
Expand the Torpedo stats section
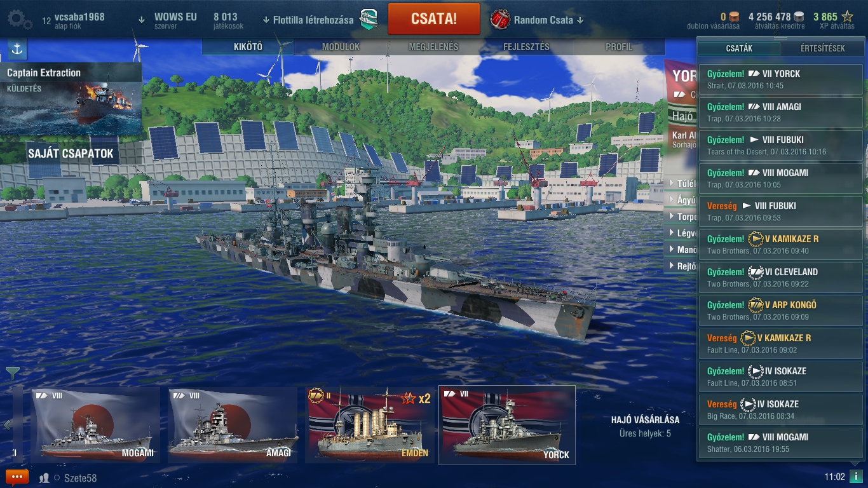[x=681, y=217]
